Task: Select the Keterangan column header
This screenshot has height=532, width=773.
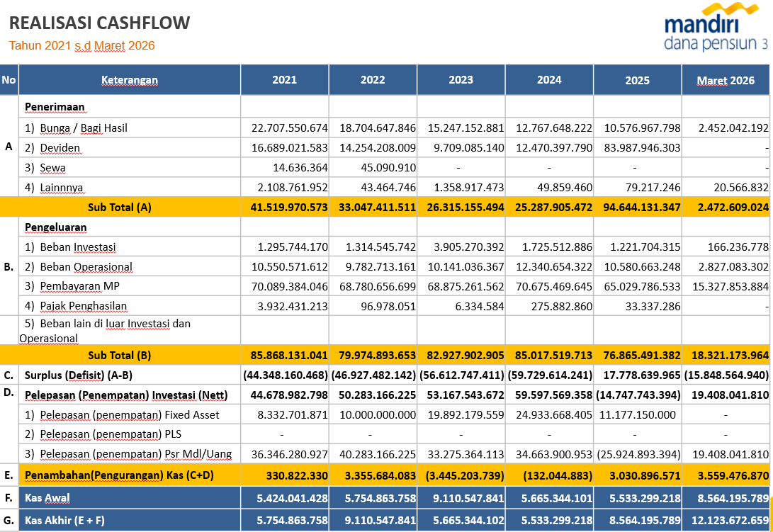Action: click(x=129, y=80)
